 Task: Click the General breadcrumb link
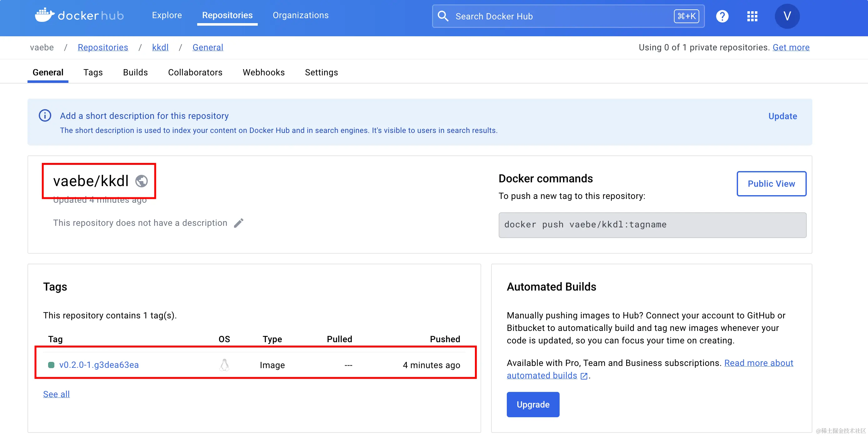click(x=207, y=47)
